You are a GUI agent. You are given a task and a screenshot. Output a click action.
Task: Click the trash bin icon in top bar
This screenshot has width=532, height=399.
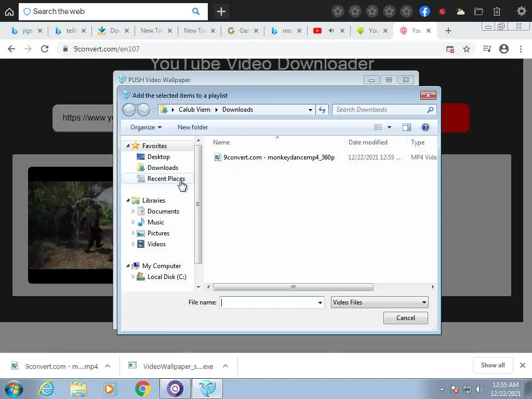(497, 11)
